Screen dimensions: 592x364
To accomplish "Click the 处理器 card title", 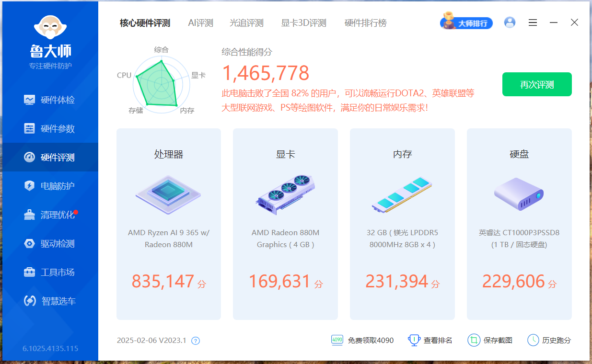I will click(169, 154).
